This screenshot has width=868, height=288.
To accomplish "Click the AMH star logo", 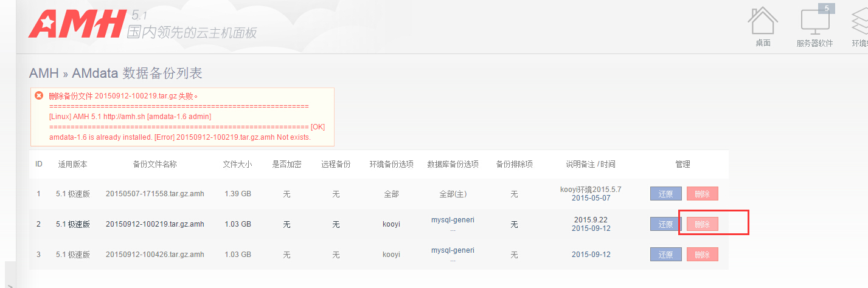I will click(x=76, y=24).
